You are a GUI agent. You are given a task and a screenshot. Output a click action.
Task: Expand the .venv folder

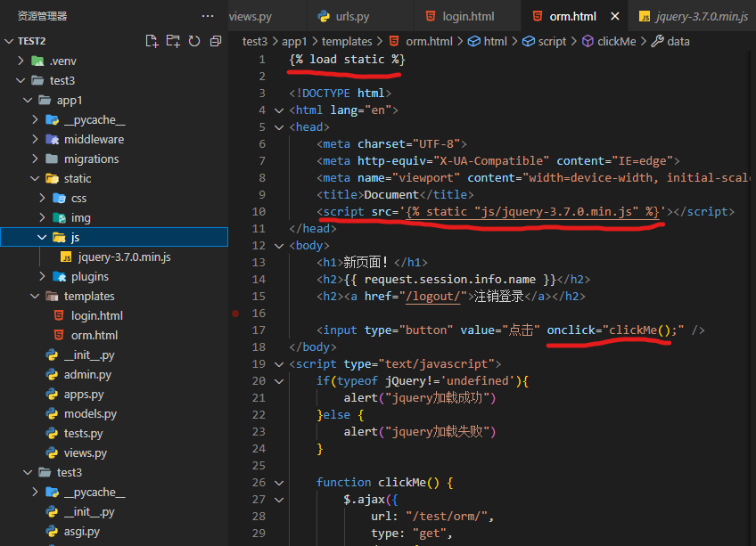[x=62, y=61]
